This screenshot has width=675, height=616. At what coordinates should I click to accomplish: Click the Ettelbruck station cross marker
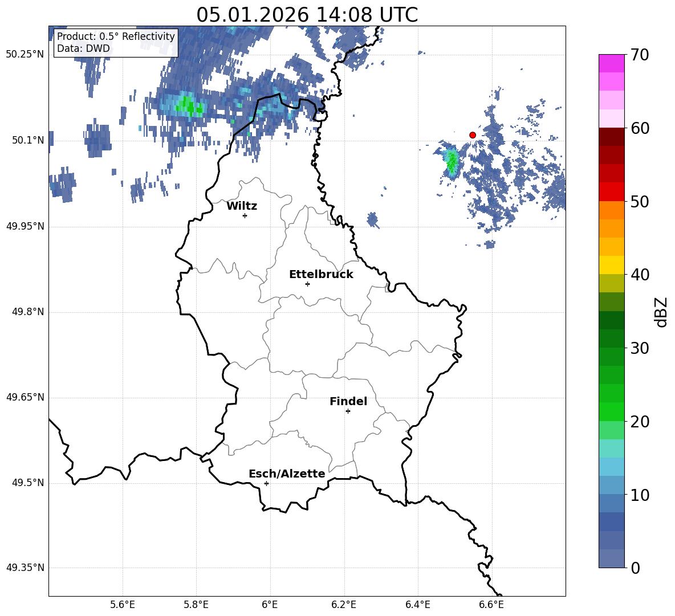pos(307,284)
